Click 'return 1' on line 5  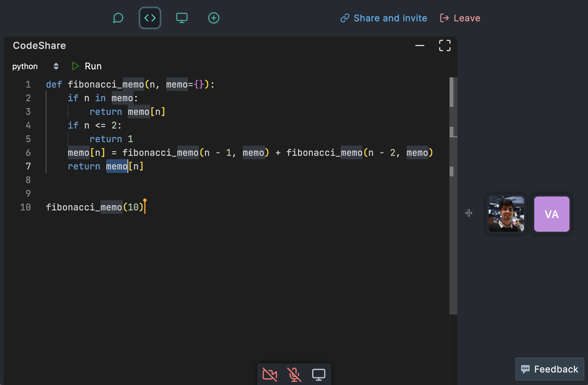coord(111,139)
